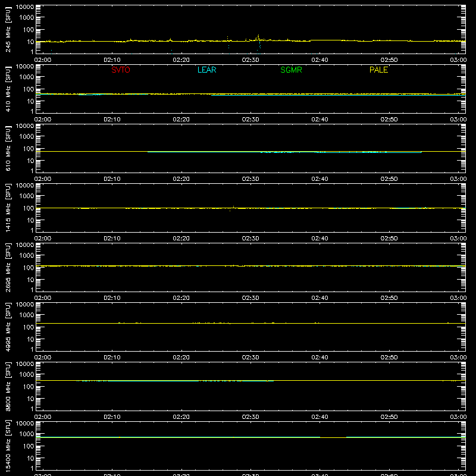476x476 pixels.
Task: Select the 610 MHz [SFU] axis title
Action: pos(8,148)
